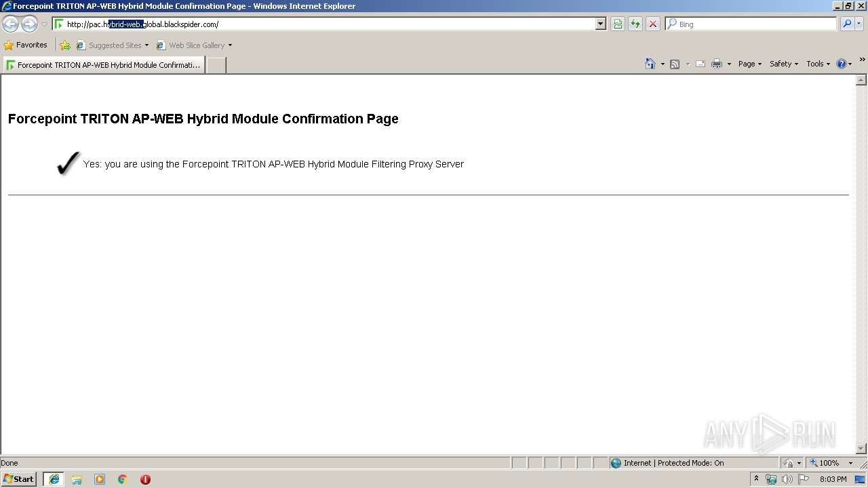Open a new blank tab button
Screen dimensions: 868x488
tap(216, 65)
